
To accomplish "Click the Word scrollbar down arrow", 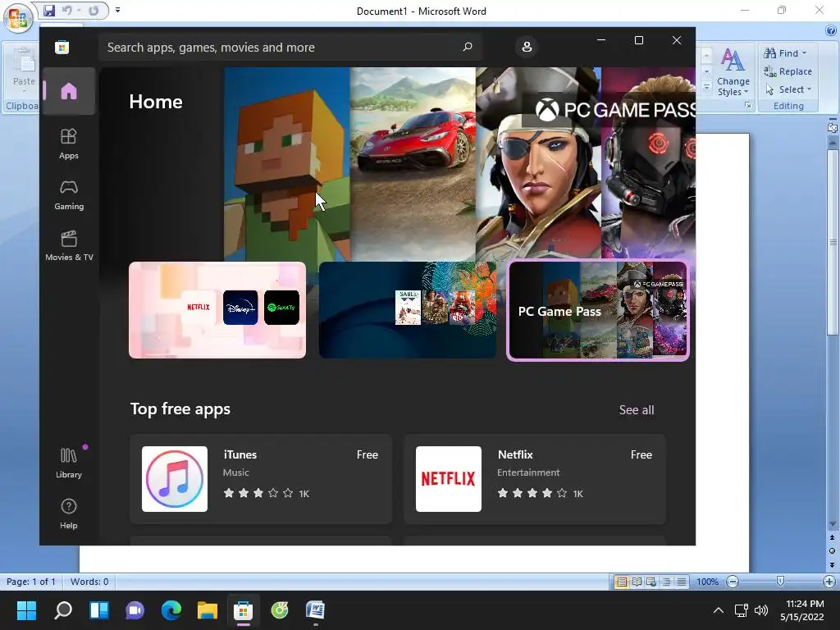I will tap(832, 524).
